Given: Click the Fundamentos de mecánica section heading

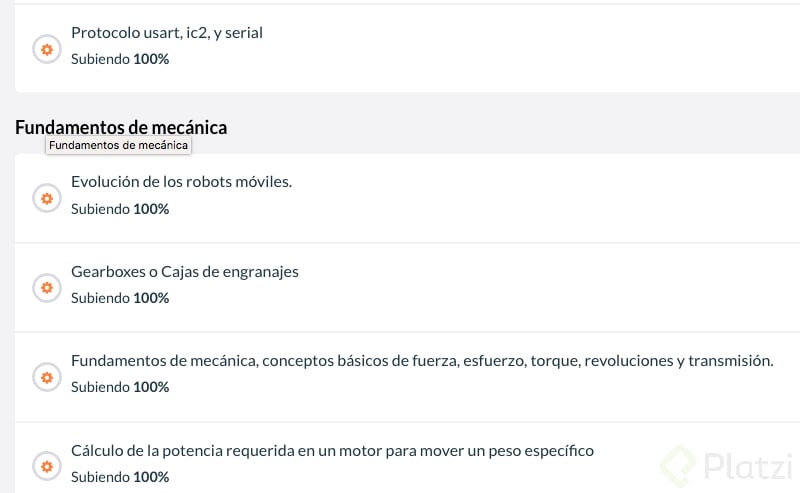Looking at the screenshot, I should (x=121, y=127).
